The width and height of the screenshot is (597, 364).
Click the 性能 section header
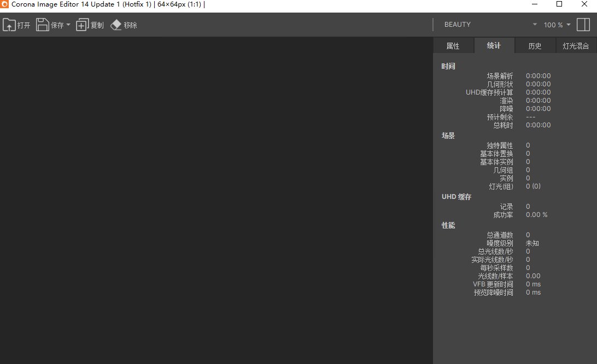(x=448, y=225)
